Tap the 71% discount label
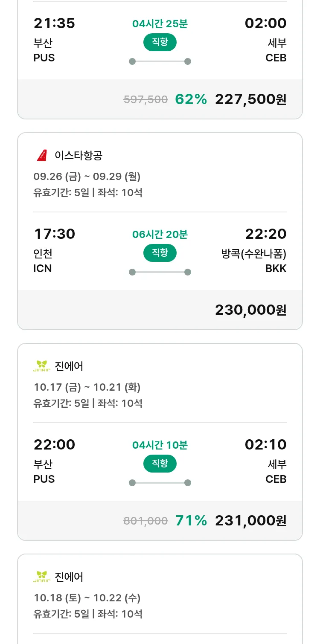Viewport: 320px width, 644px height. pos(191,521)
